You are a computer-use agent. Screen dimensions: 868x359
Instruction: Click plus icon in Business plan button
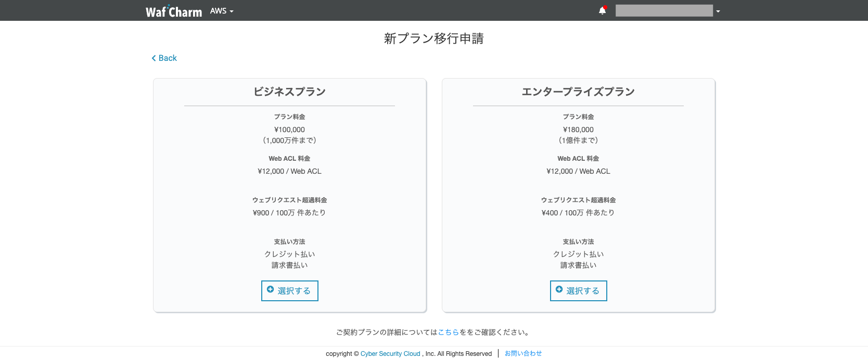[270, 290]
